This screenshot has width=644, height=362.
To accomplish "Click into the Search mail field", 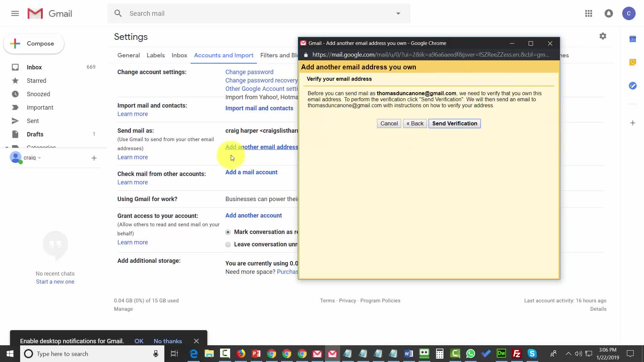I will (x=258, y=13).
